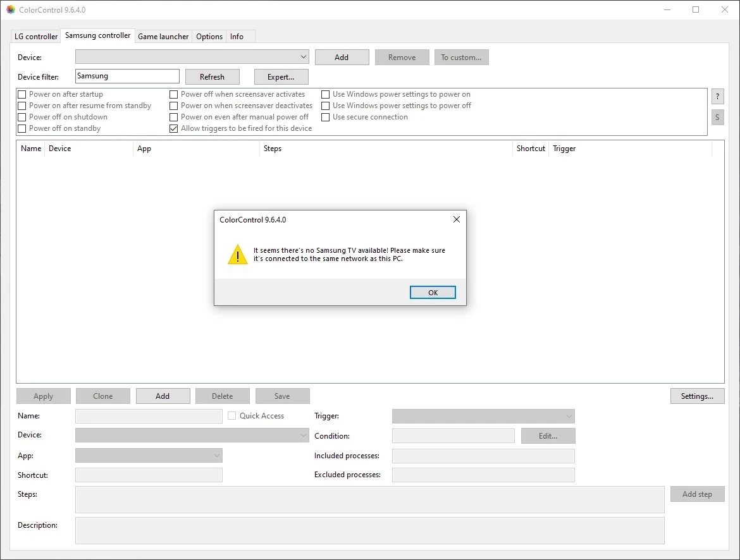Open the Settings... button
Image resolution: width=740 pixels, height=560 pixels.
pos(697,396)
